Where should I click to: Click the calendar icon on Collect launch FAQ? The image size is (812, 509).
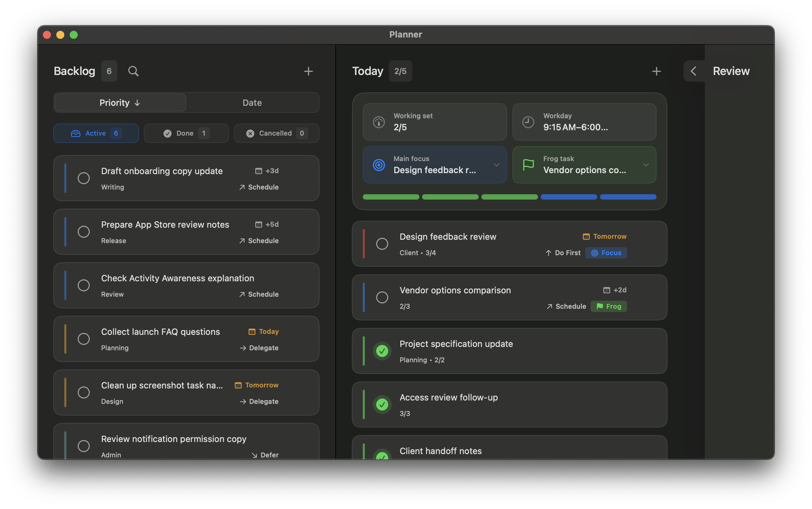coord(252,332)
